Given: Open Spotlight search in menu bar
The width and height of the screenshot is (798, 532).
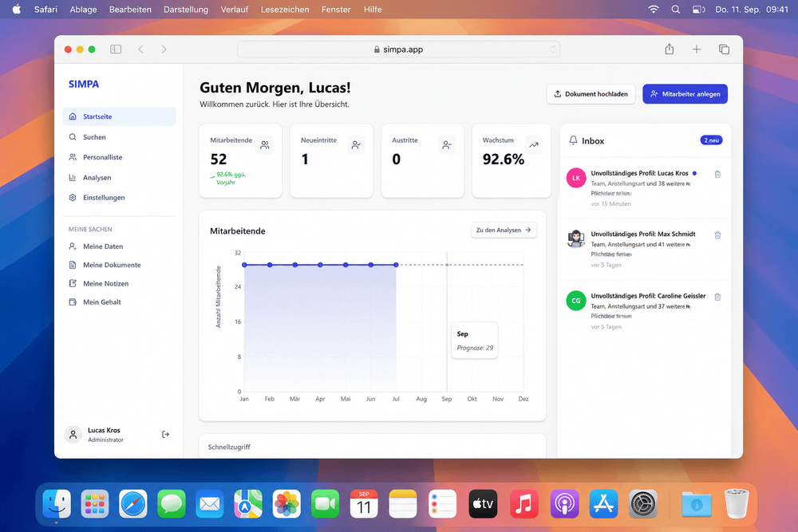Looking at the screenshot, I should [x=675, y=9].
